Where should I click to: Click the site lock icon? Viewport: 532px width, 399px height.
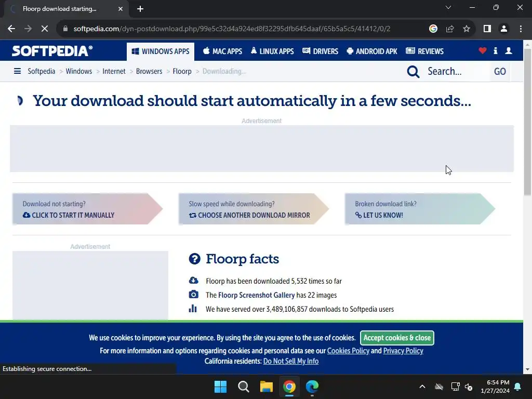click(x=65, y=29)
